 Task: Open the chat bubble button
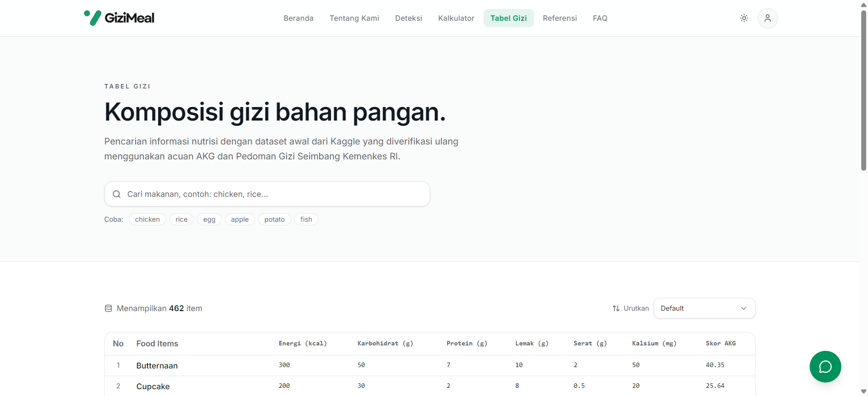coord(826,367)
